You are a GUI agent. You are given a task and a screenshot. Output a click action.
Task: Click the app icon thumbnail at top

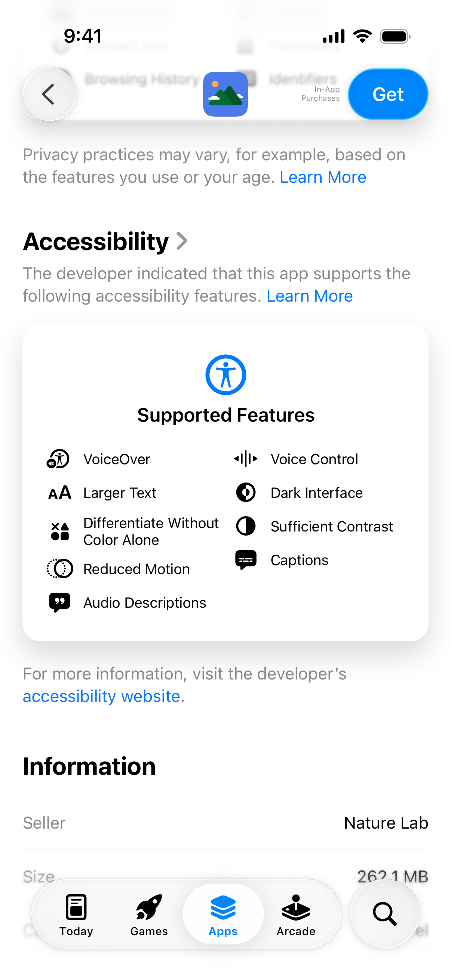pyautogui.click(x=225, y=94)
